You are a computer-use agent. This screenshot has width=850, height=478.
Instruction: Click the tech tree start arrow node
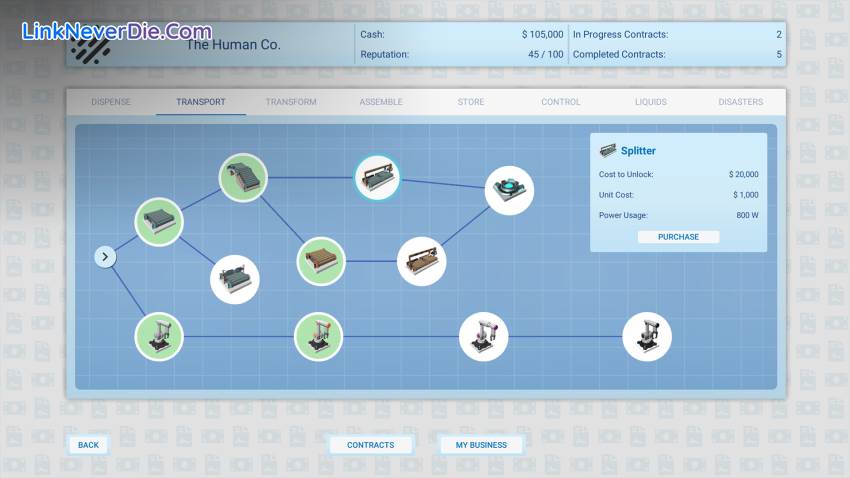click(105, 257)
